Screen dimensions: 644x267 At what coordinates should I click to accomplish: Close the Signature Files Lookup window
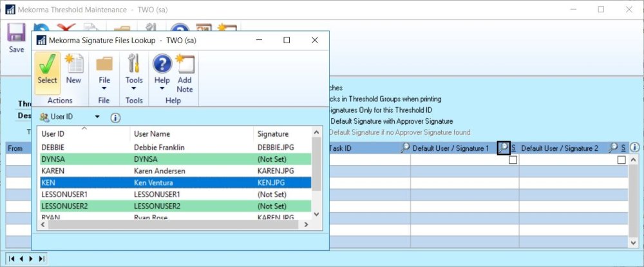click(x=315, y=41)
